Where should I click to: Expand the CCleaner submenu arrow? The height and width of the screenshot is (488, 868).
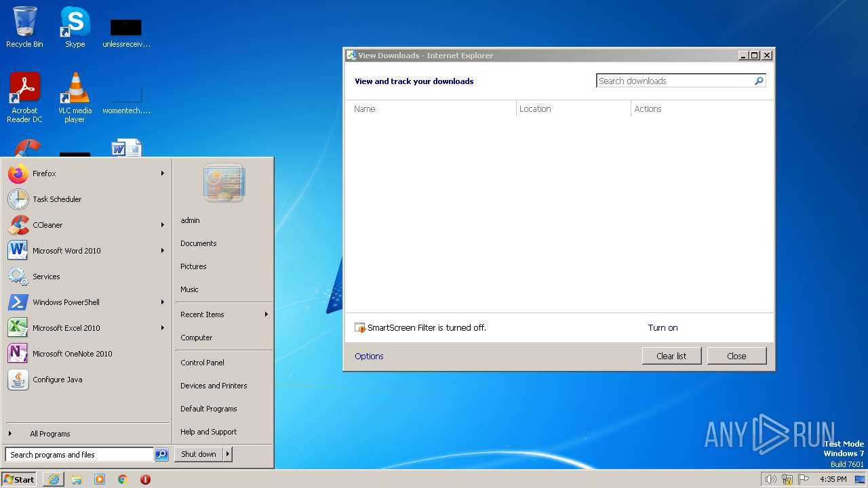point(163,225)
